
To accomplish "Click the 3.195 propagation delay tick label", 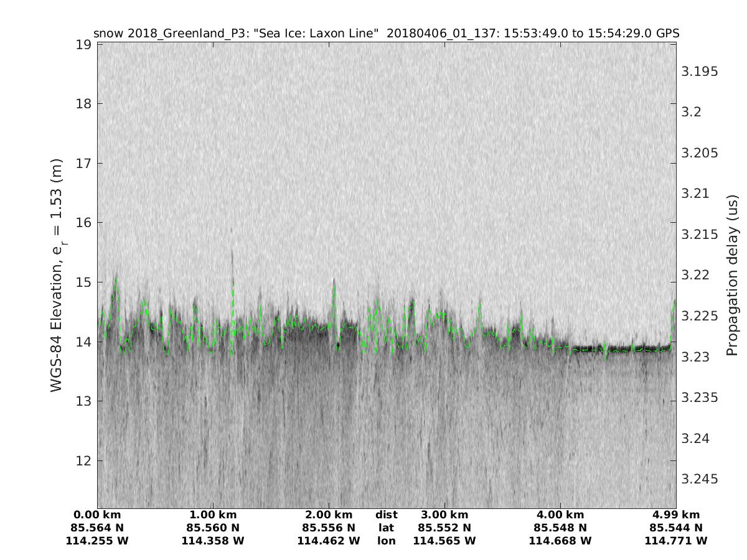I will (x=700, y=72).
